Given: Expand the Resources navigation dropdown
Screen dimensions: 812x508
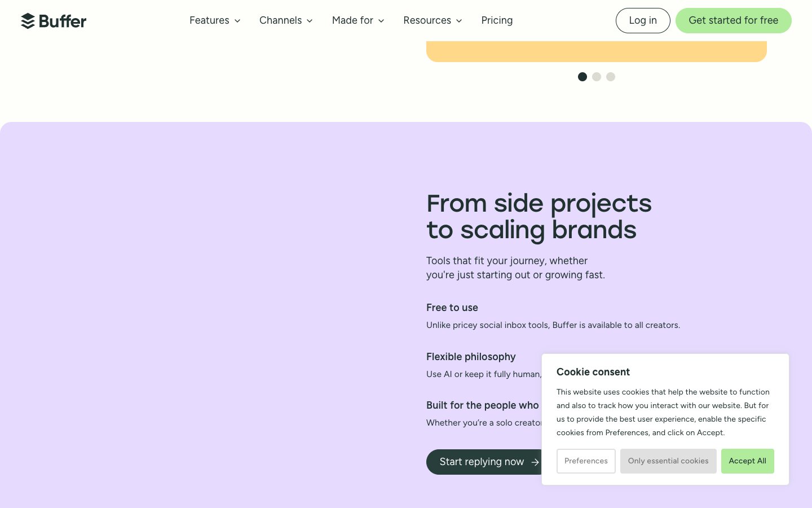Looking at the screenshot, I should point(427,20).
